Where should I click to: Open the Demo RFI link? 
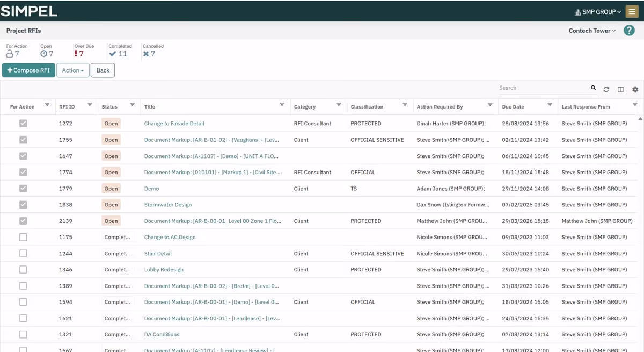tap(151, 189)
